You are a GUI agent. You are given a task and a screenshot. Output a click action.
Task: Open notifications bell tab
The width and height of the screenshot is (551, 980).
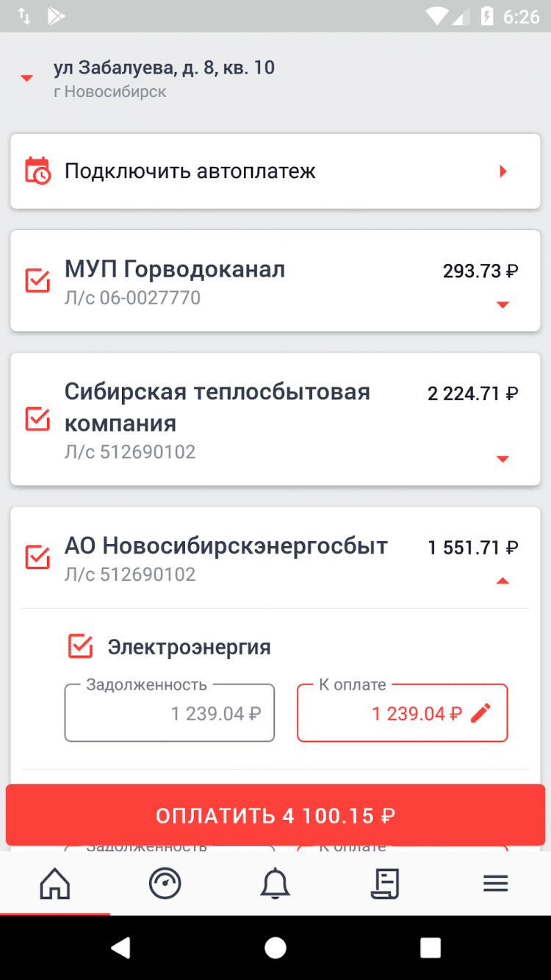[x=275, y=883]
